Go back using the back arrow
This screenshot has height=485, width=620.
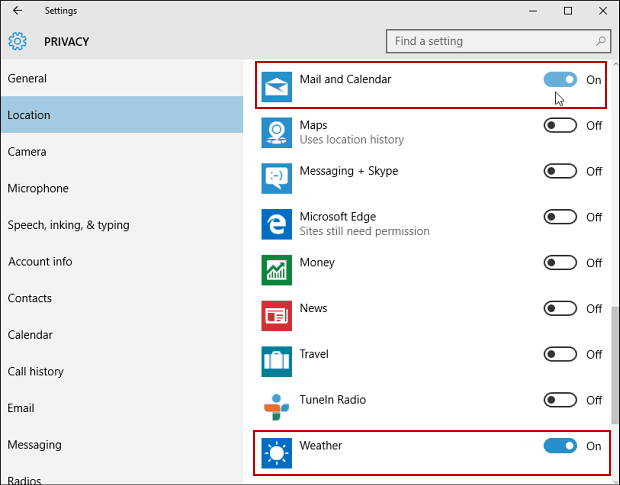click(17, 11)
